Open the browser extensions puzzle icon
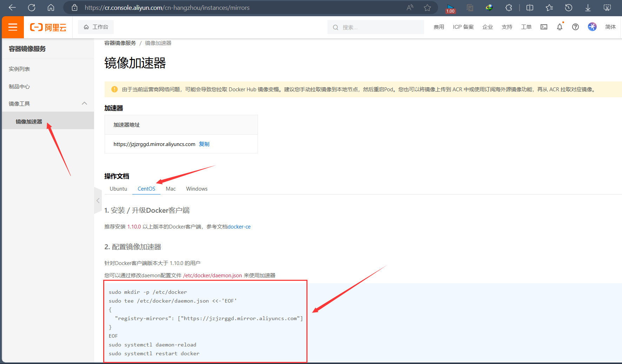Screen dimensions: 622x364 click(509, 7)
